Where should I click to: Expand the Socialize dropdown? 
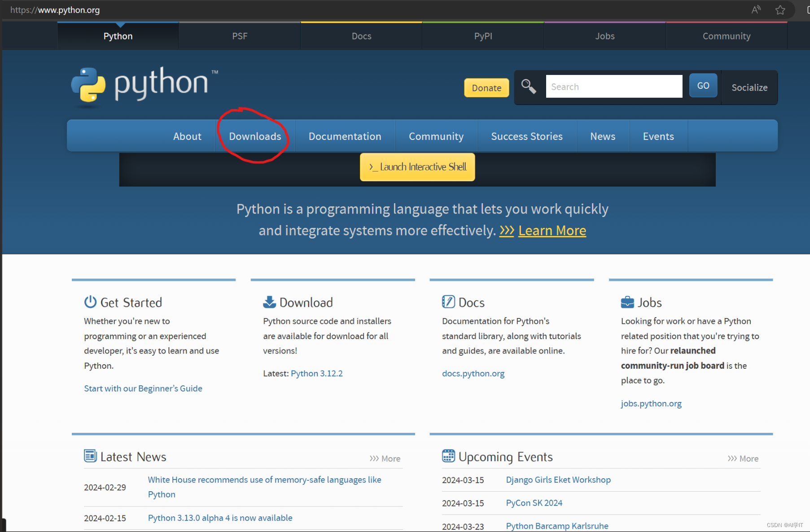[749, 87]
